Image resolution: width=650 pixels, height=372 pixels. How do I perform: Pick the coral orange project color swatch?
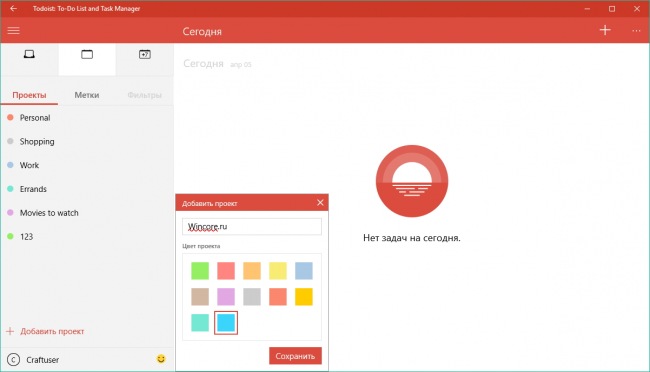point(278,297)
